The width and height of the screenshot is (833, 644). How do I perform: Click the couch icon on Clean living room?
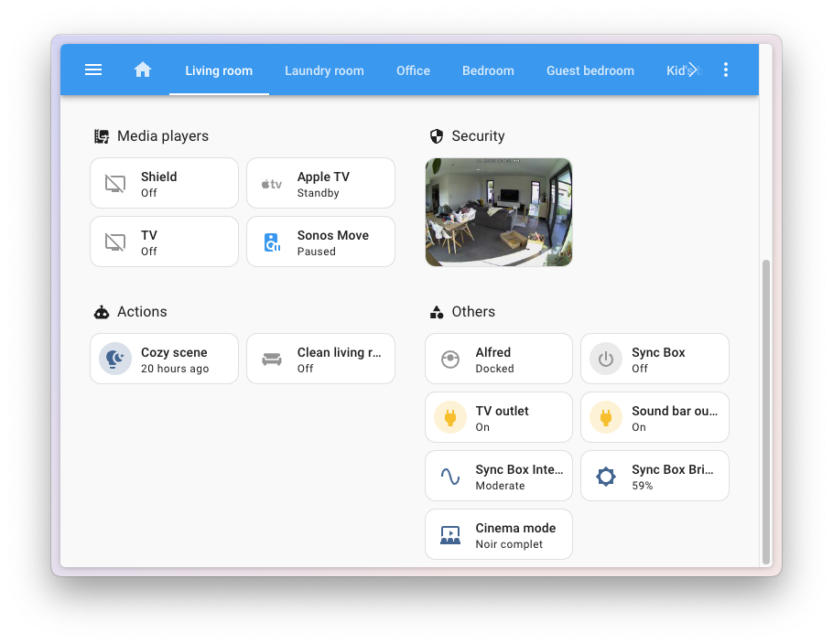pyautogui.click(x=270, y=359)
